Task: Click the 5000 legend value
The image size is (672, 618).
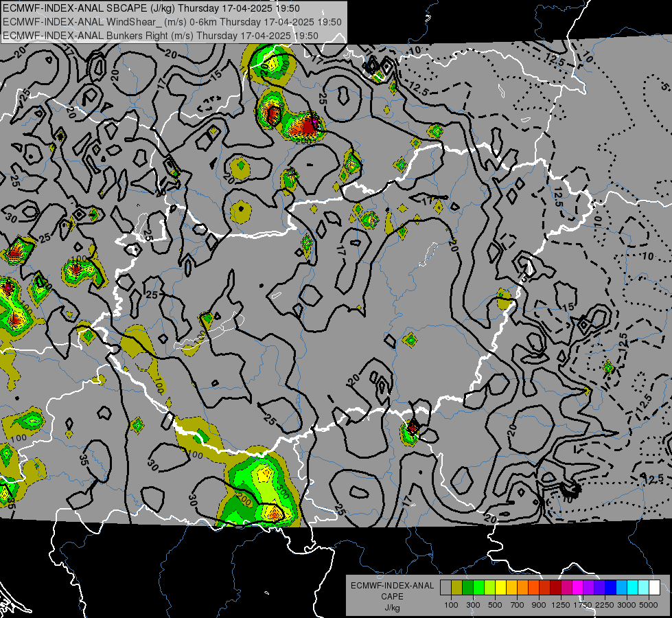Action: [649, 605]
